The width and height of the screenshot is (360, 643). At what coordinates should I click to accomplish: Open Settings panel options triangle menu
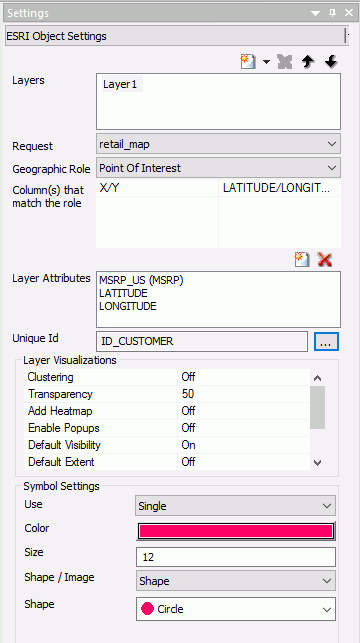(315, 13)
